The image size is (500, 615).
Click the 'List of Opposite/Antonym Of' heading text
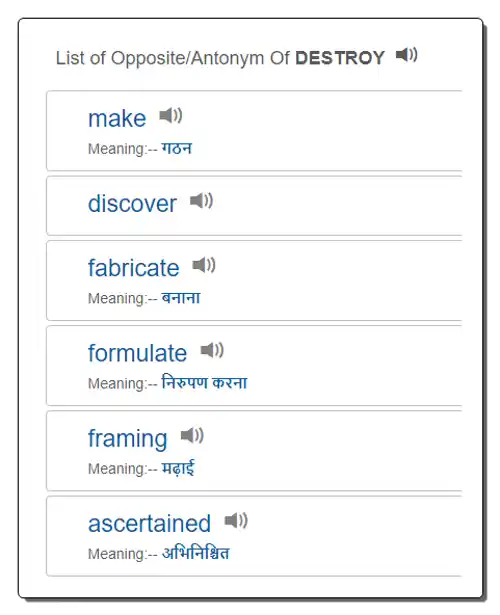[173, 58]
